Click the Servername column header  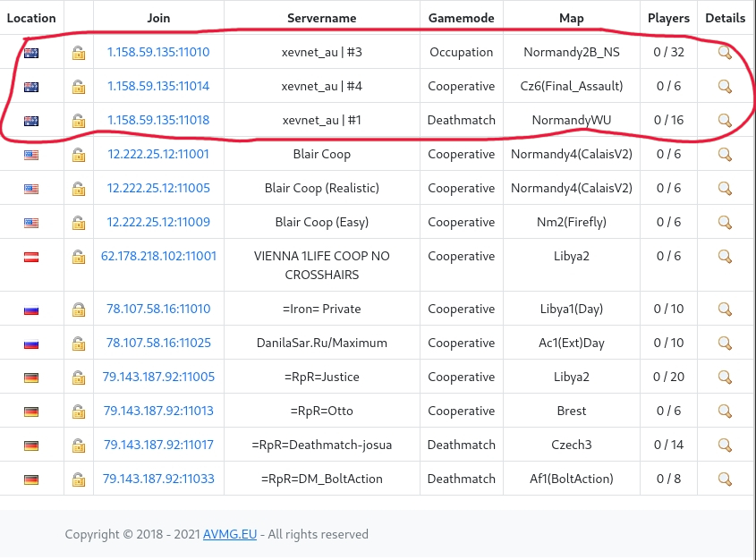click(x=321, y=18)
